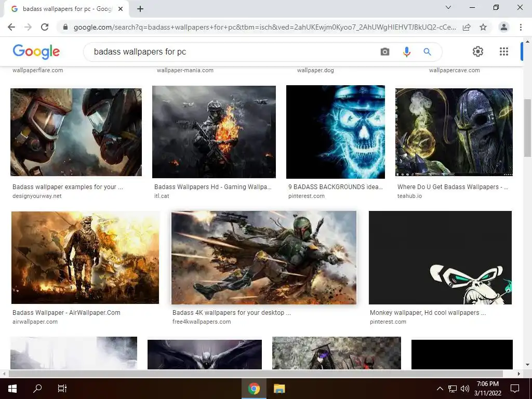This screenshot has height=399, width=532.
Task: Start voice search microphone
Action: [406, 52]
